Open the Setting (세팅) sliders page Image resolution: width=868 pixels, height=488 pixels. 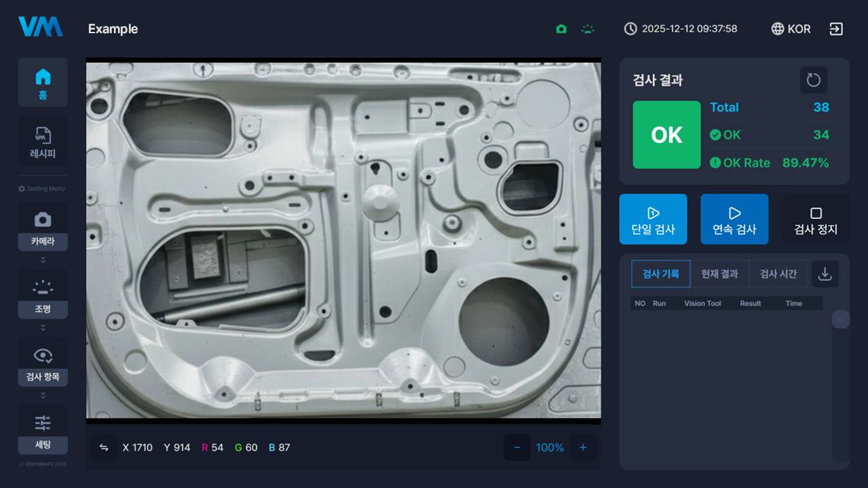(x=43, y=430)
